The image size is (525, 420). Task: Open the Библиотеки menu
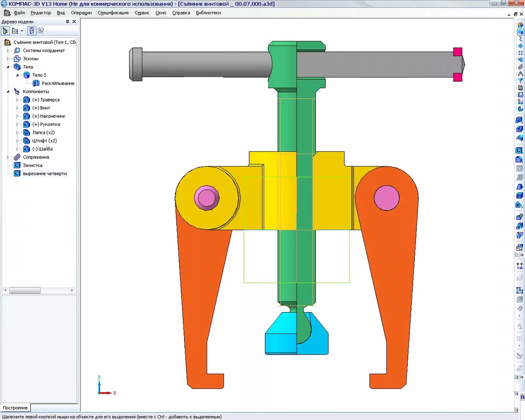tap(208, 13)
